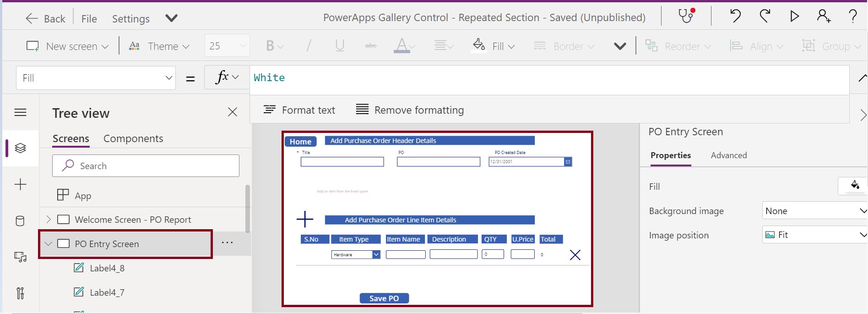Click the Tree view Search box
Image resolution: width=868 pixels, height=314 pixels.
pos(146,165)
